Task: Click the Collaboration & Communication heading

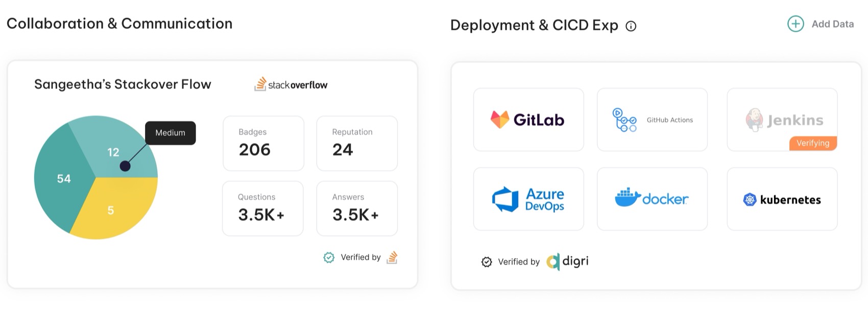Action: click(119, 24)
